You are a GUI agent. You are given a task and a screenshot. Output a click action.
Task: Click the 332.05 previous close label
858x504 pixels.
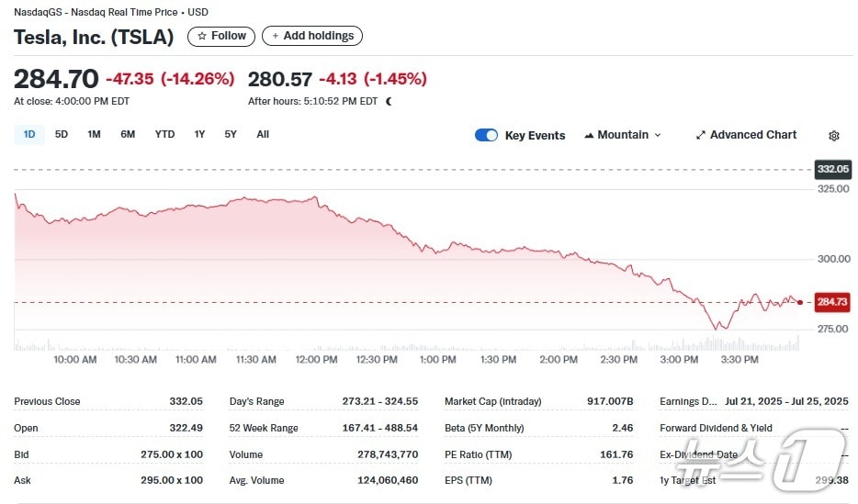coord(832,170)
